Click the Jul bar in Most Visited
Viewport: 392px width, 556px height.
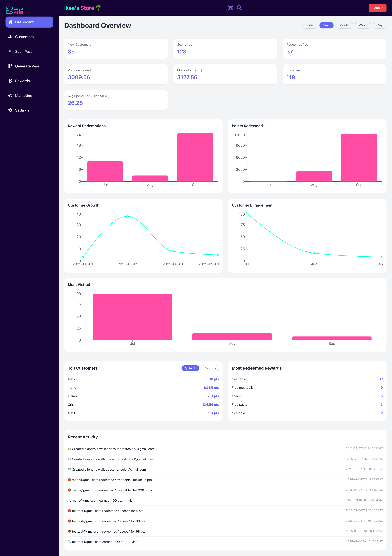(132, 317)
